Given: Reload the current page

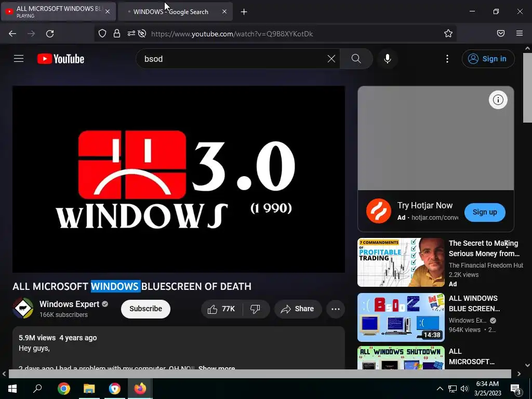Looking at the screenshot, I should pos(50,34).
